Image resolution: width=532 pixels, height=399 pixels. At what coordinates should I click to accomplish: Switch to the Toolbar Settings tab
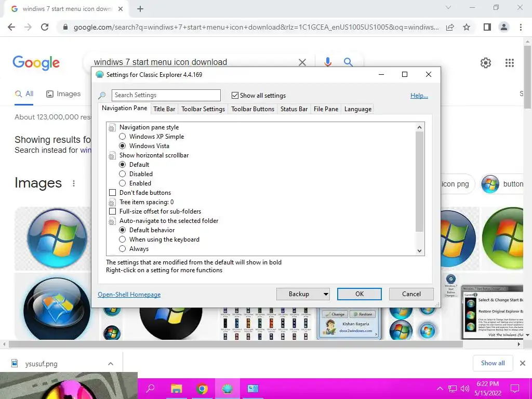coord(203,109)
